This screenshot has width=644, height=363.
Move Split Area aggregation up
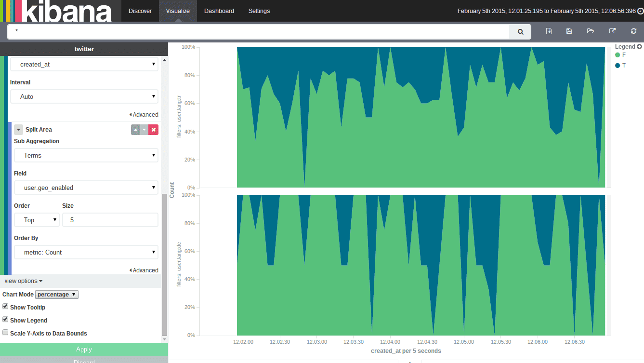[135, 130]
